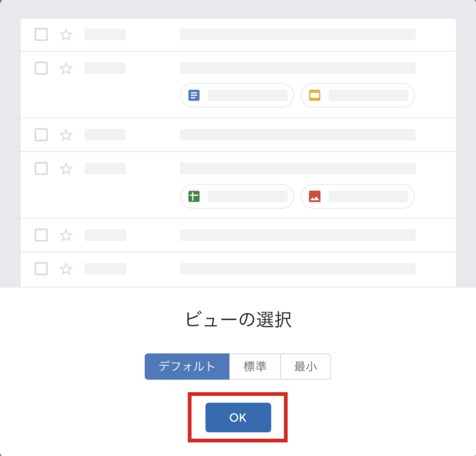Open the yellow Slides attachment chip
The height and width of the screenshot is (456, 476).
pos(358,96)
